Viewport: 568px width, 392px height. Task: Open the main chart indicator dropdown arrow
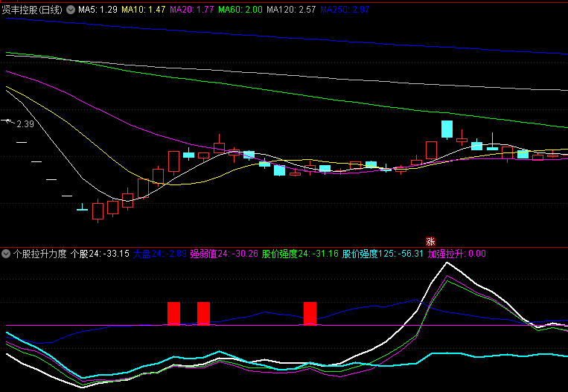71,10
